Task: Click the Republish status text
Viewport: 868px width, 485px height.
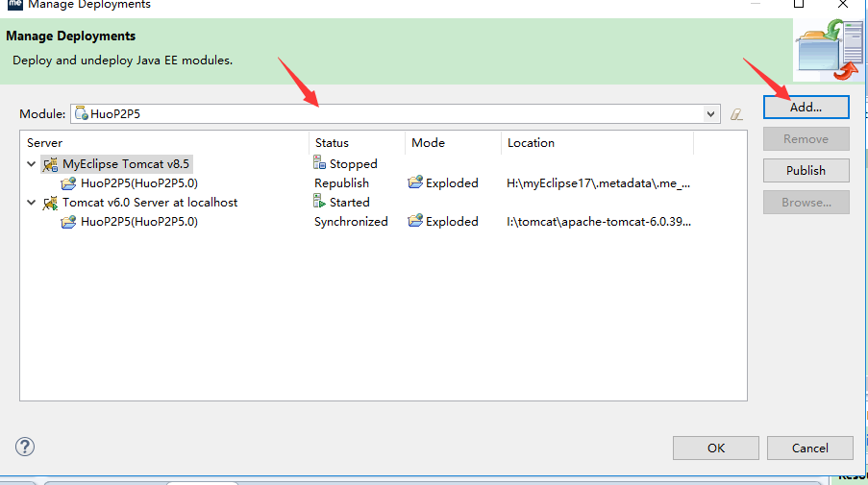Action: point(341,183)
